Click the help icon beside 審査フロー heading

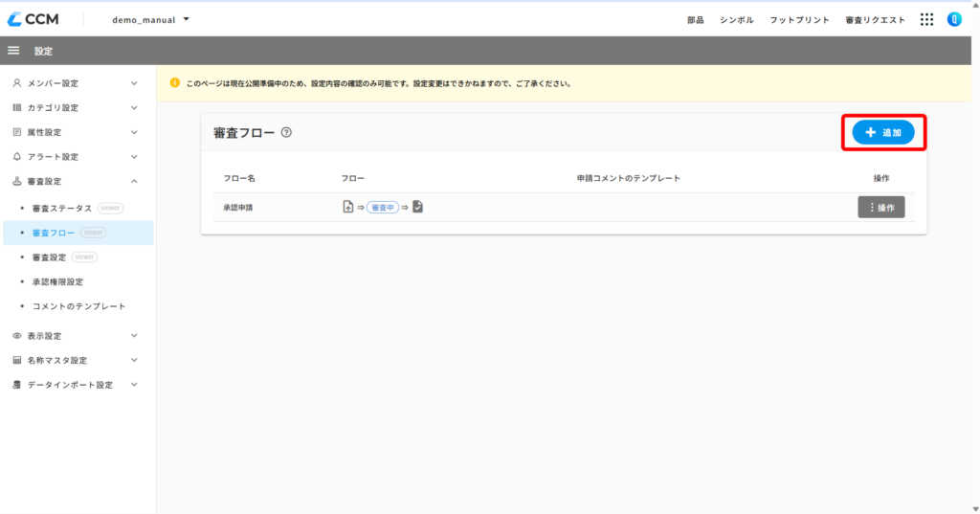point(286,132)
